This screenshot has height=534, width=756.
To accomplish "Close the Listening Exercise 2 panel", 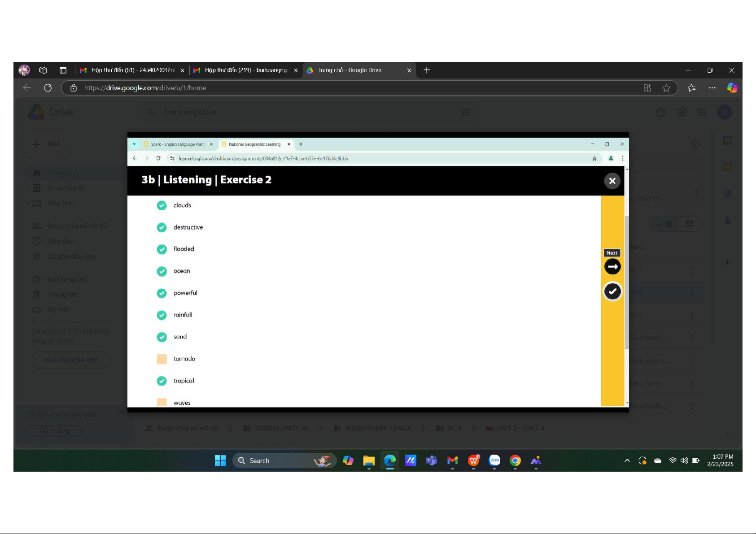I will click(612, 181).
